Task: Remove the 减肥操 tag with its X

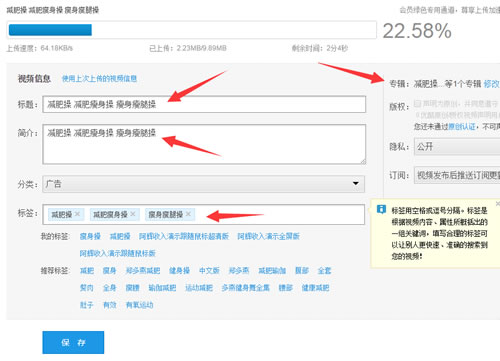Action: [77, 214]
